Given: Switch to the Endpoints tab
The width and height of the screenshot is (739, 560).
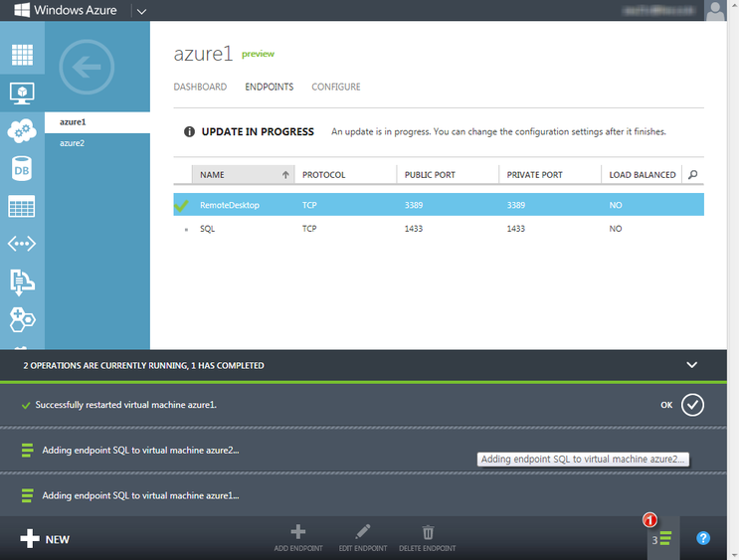Looking at the screenshot, I should pos(270,87).
